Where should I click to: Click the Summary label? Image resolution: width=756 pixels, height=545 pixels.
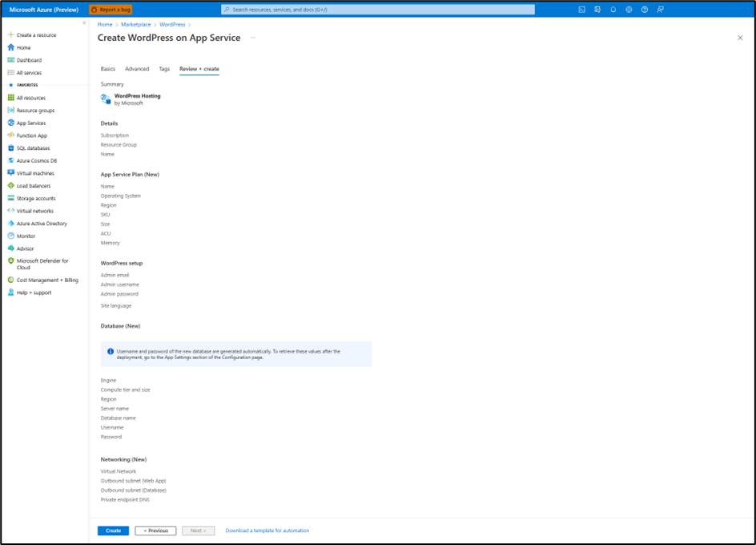(x=112, y=84)
